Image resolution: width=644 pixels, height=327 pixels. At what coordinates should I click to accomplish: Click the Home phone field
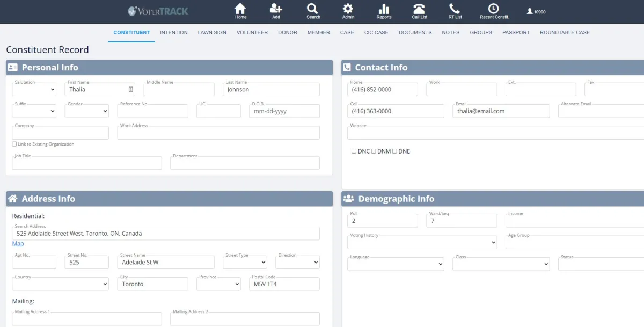pos(383,89)
